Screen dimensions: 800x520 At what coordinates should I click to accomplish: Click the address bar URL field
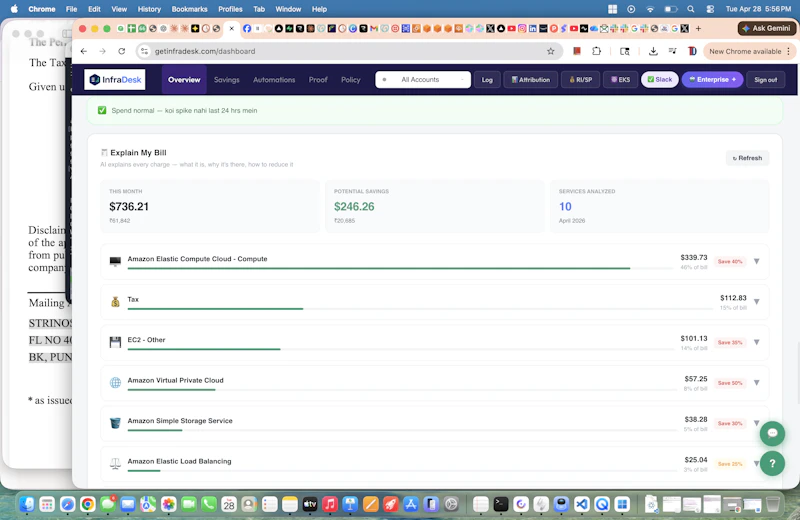(347, 51)
